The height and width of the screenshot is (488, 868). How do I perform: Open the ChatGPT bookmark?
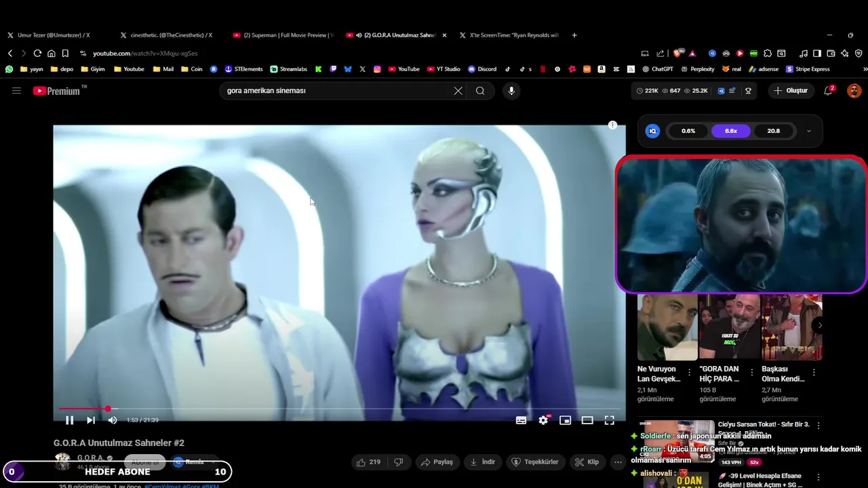[x=658, y=69]
